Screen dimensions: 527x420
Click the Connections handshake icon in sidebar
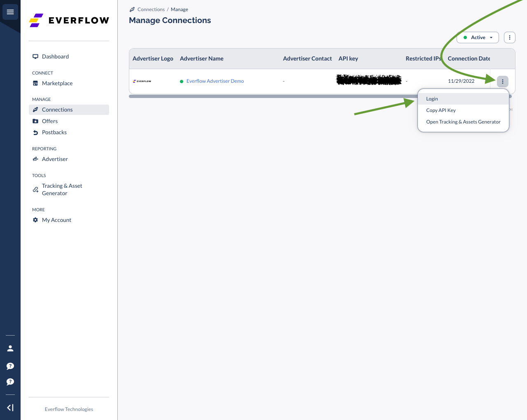[35, 110]
